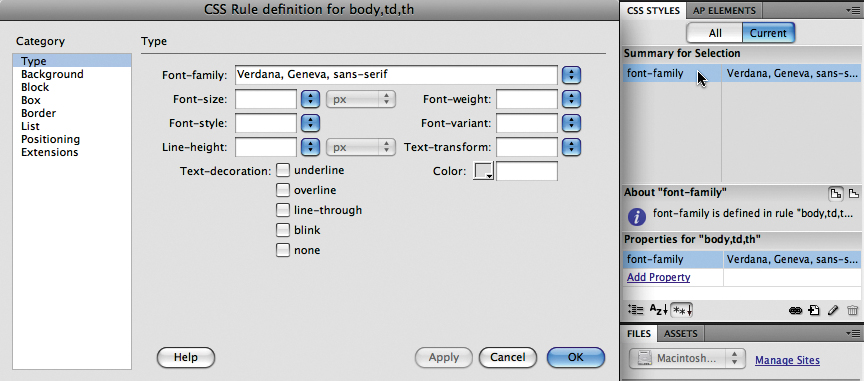Show category view in CSS Styles panel

635,310
